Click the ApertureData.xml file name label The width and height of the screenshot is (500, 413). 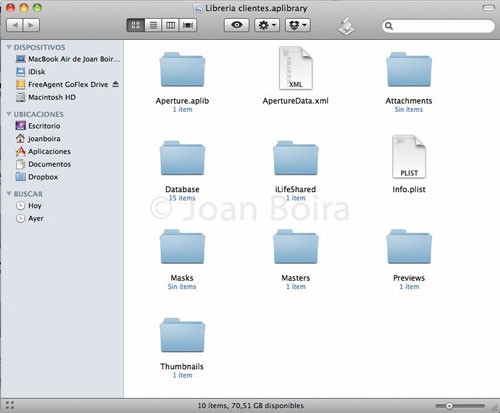[296, 101]
